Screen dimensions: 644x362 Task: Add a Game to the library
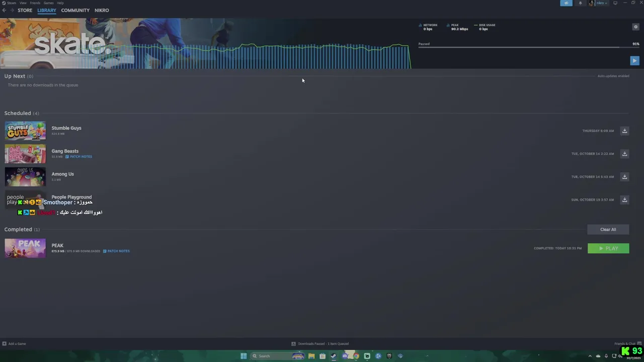coord(14,344)
